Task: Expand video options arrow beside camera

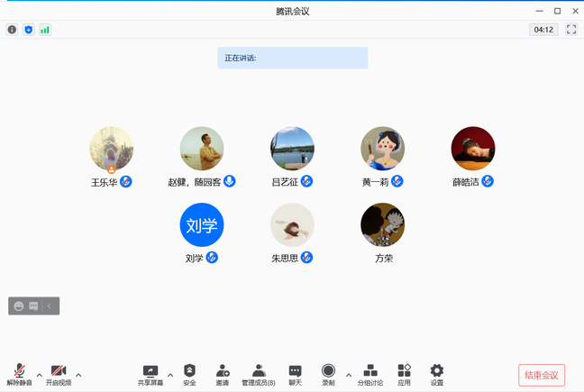Action: tap(78, 374)
